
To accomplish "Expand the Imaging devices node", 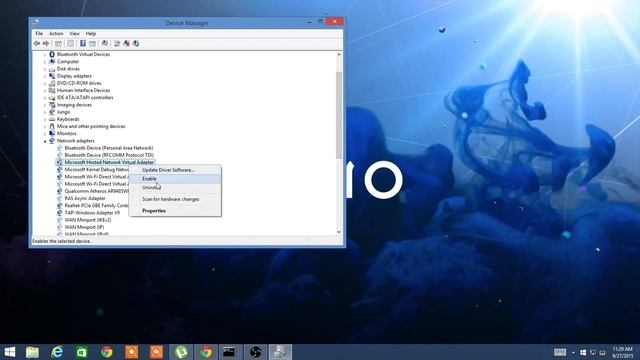I will click(45, 105).
